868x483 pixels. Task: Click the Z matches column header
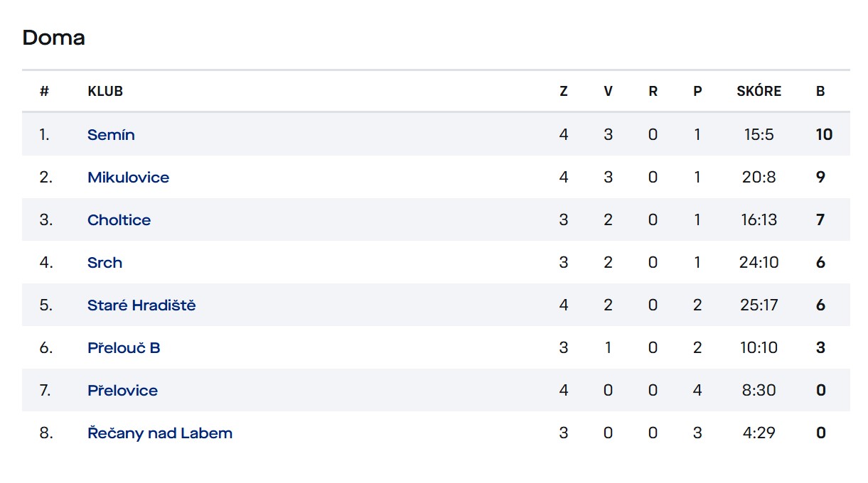[564, 91]
